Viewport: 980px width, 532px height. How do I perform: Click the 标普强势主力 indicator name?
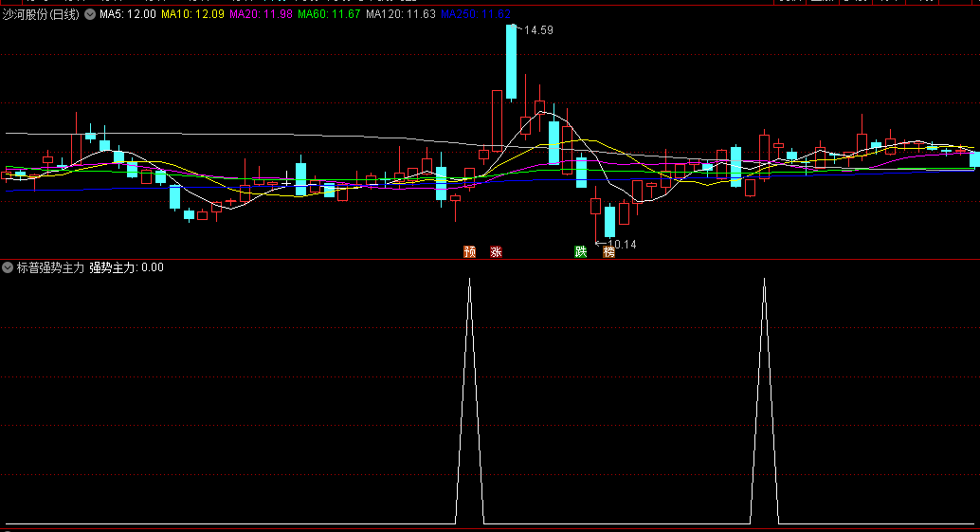[x=51, y=267]
